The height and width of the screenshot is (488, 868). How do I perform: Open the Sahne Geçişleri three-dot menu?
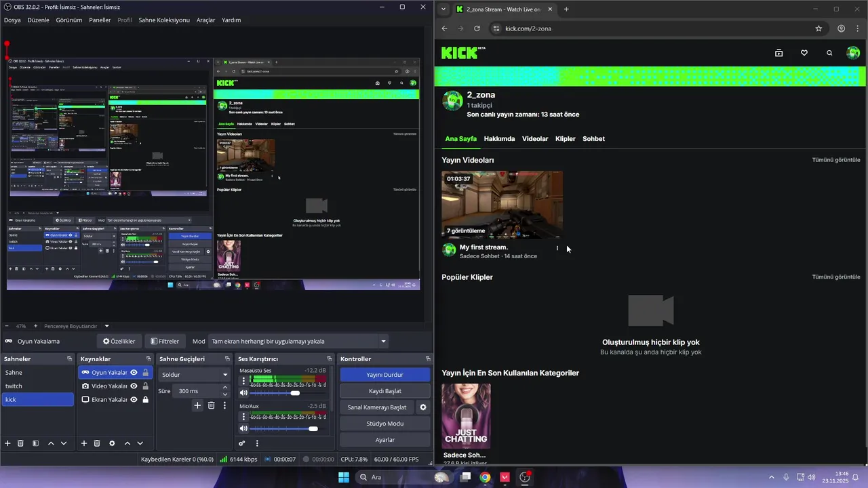click(x=224, y=405)
